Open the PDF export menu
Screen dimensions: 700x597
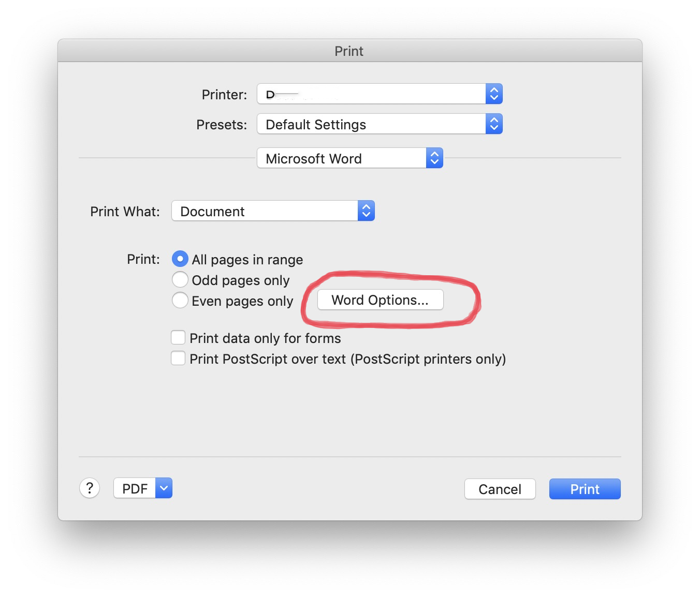tap(136, 488)
